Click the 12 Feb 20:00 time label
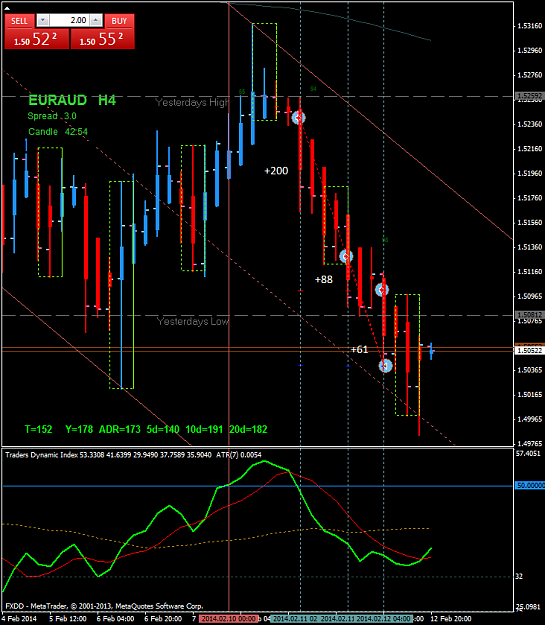This screenshot has height=625, width=545. pyautogui.click(x=451, y=619)
